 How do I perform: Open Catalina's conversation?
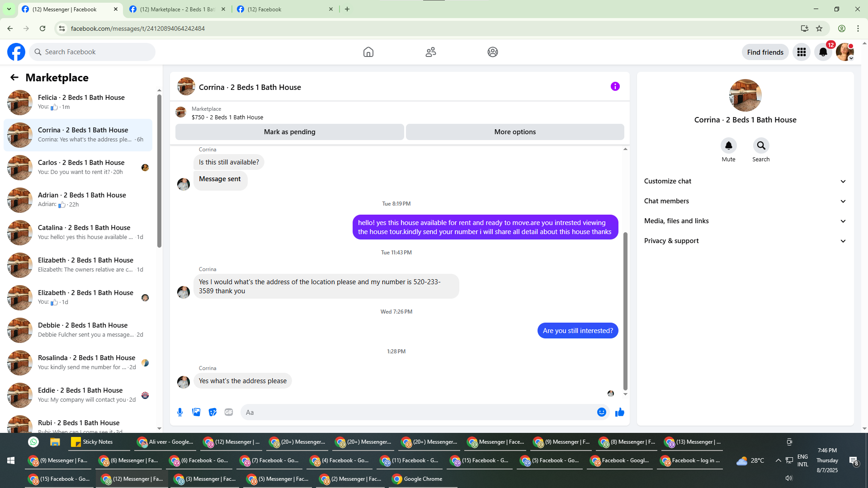pyautogui.click(x=78, y=232)
